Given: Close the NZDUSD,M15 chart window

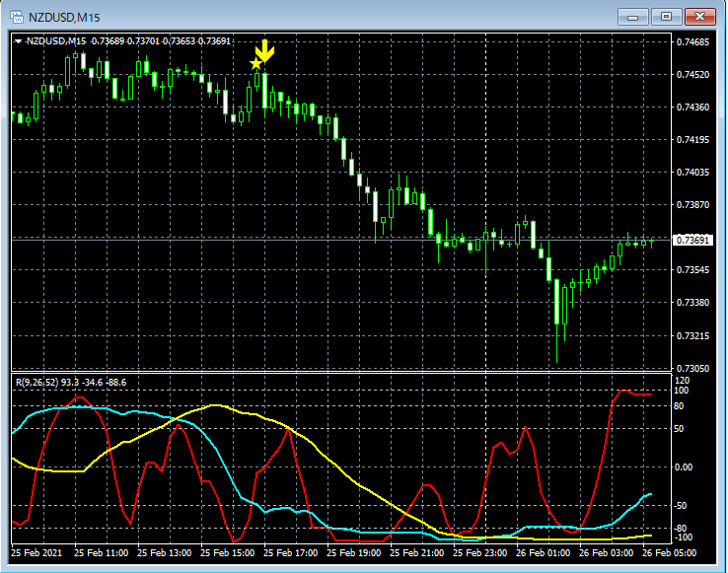Looking at the screenshot, I should 700,17.
